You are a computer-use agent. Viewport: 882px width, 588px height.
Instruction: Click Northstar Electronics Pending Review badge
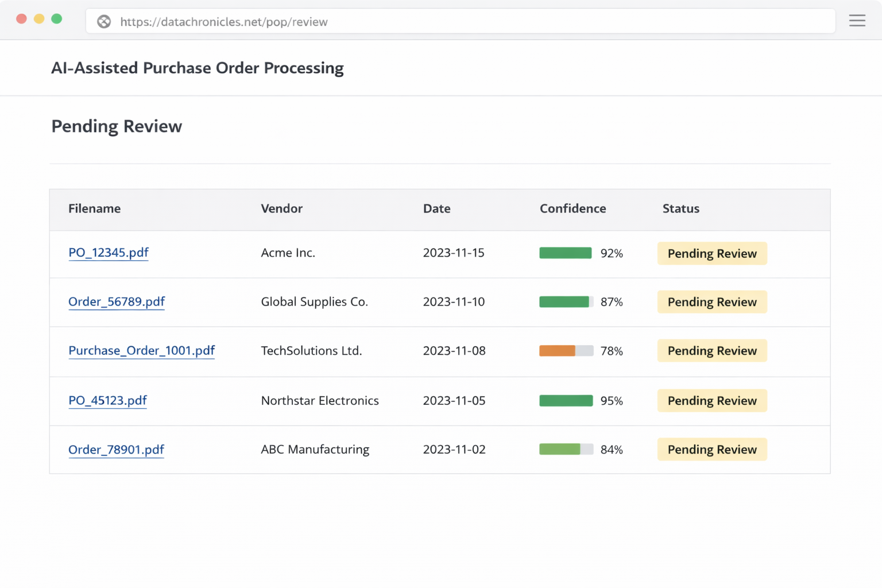coord(711,401)
